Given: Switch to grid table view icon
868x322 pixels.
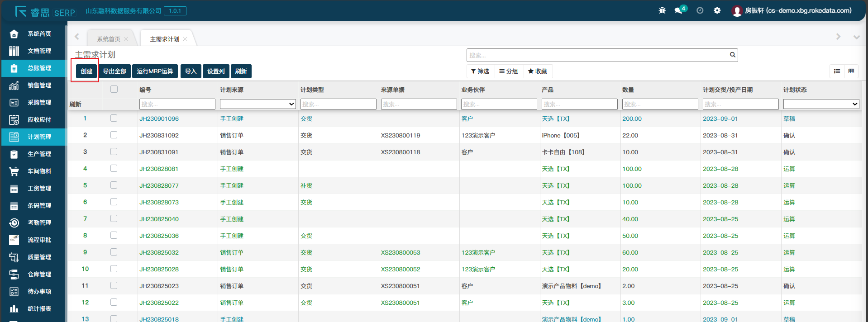Looking at the screenshot, I should [x=851, y=71].
